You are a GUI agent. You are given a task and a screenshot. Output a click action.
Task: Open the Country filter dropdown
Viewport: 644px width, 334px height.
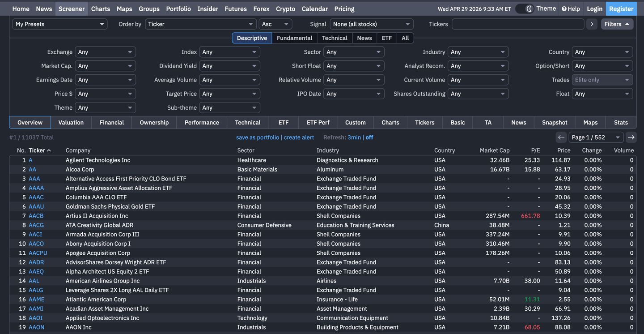(602, 52)
